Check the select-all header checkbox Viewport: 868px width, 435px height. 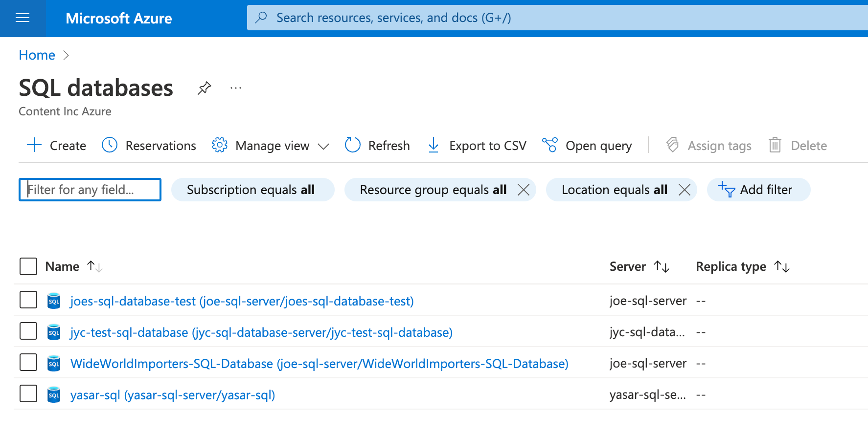tap(28, 266)
